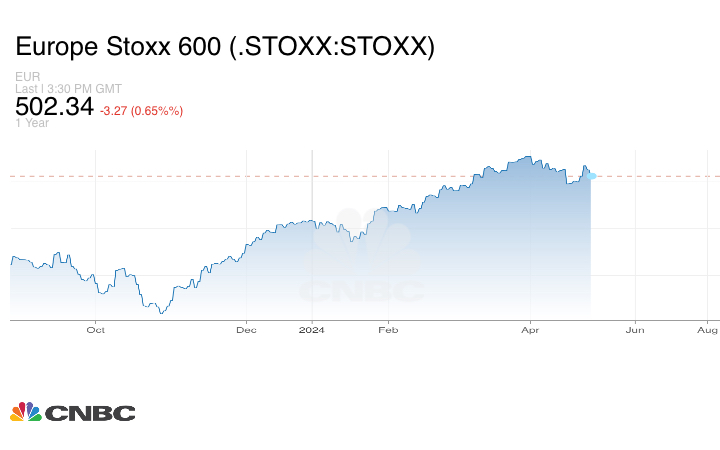
Task: Click the 1 Year range label
Action: click(x=31, y=124)
